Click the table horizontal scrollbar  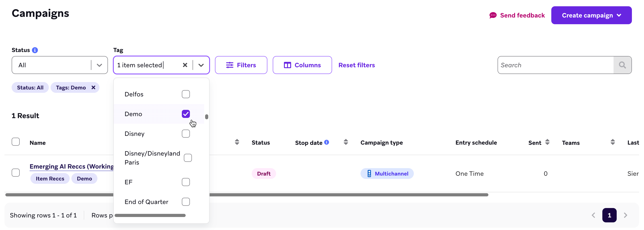(x=325, y=195)
